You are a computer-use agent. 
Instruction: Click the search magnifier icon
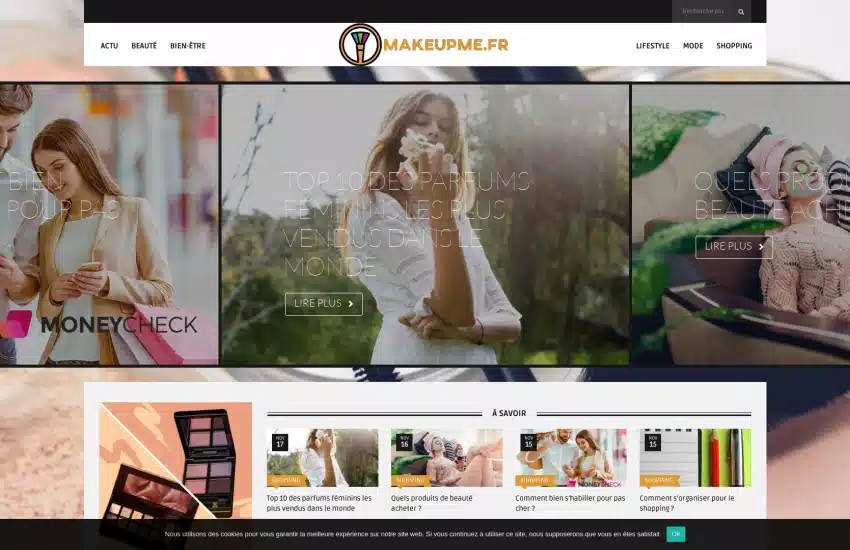click(740, 11)
